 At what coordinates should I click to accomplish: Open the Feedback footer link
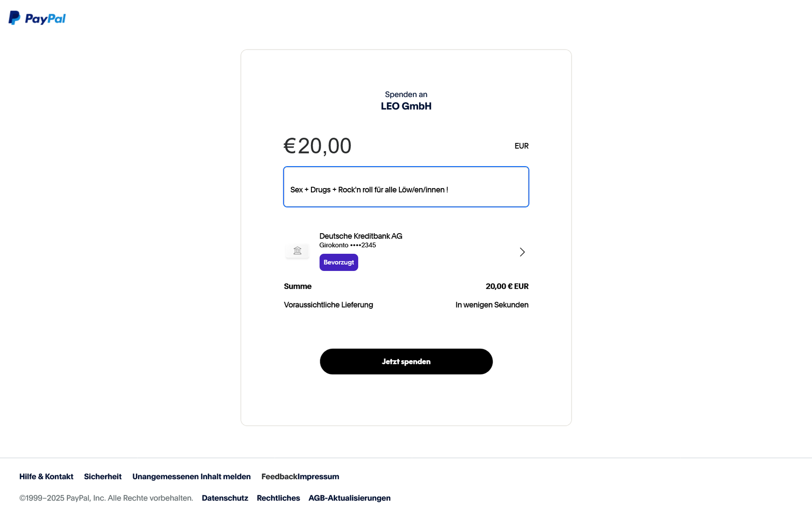pyautogui.click(x=279, y=476)
